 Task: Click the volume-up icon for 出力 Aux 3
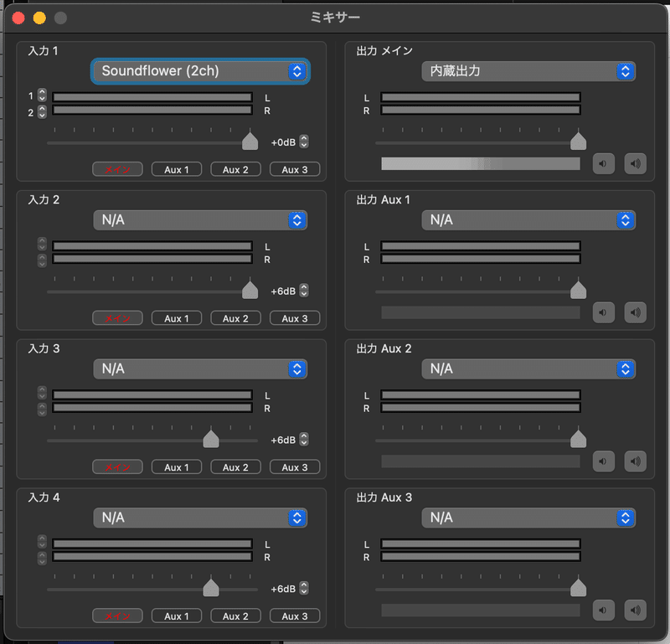point(636,610)
